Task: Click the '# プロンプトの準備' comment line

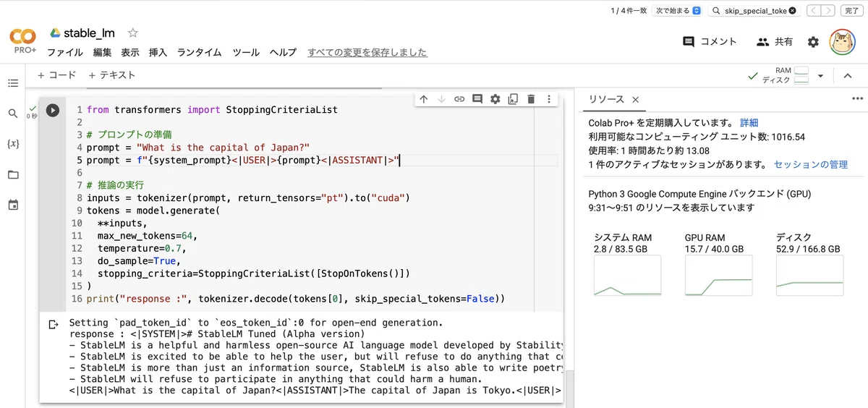Action: click(129, 135)
